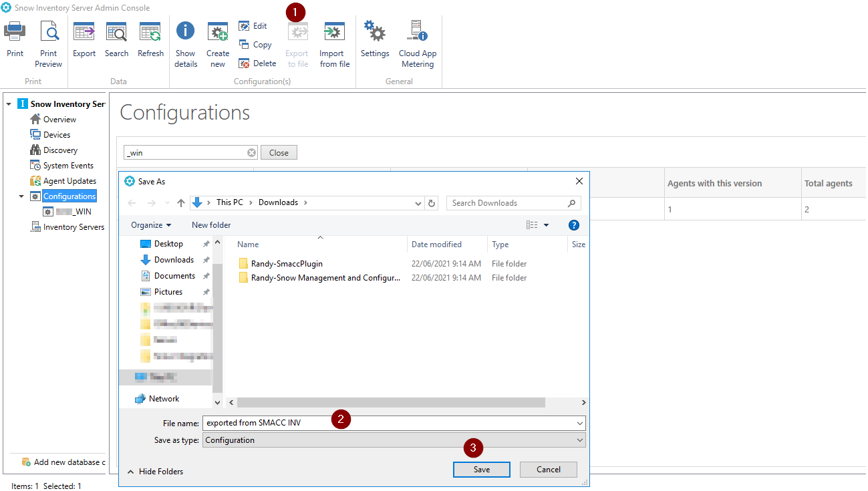Screen dimensions: 868x491
Task: Expand address bar previous locations dropdown
Action: (x=418, y=203)
